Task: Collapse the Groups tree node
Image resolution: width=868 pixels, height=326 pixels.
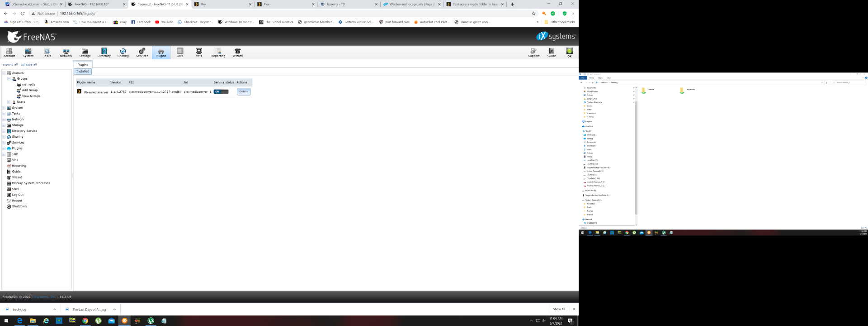Action: click(x=9, y=79)
